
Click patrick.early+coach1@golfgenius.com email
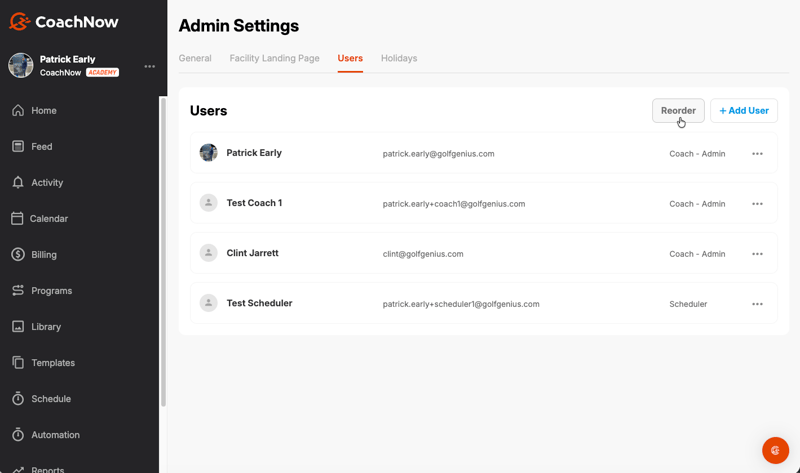pyautogui.click(x=454, y=204)
